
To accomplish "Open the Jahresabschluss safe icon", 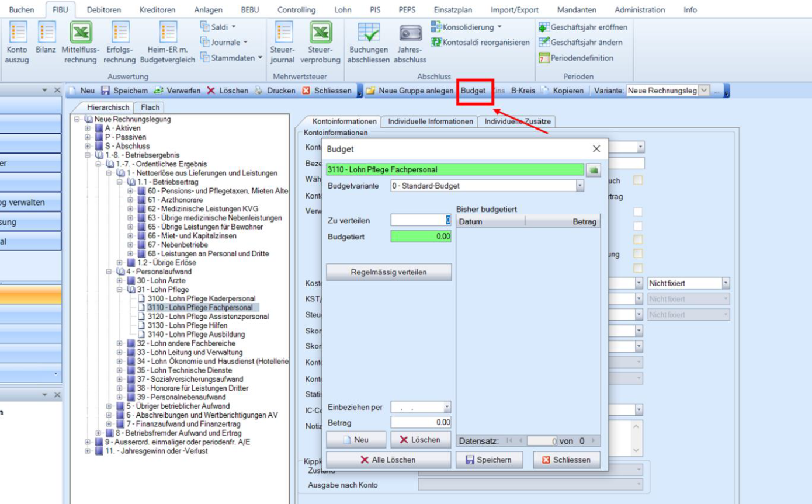I will coord(410,34).
